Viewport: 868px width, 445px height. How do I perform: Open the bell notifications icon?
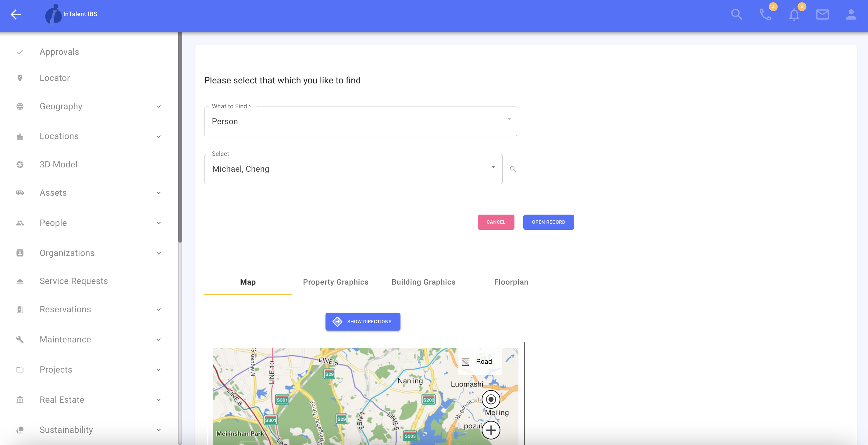click(794, 15)
